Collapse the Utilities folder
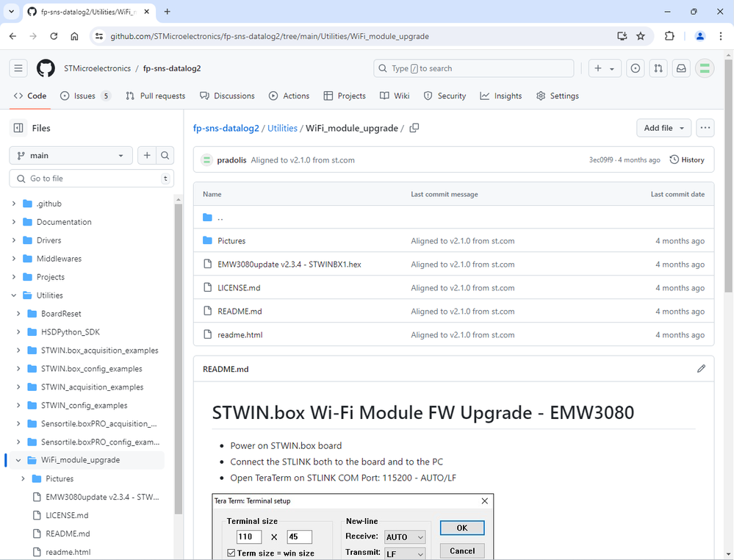Viewport: 734px width, 560px height. (13, 295)
